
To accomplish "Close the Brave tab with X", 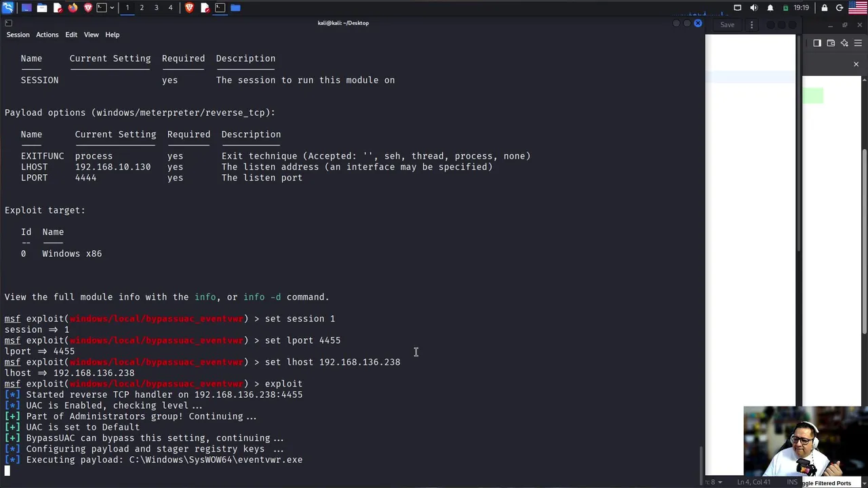I will click(x=856, y=64).
